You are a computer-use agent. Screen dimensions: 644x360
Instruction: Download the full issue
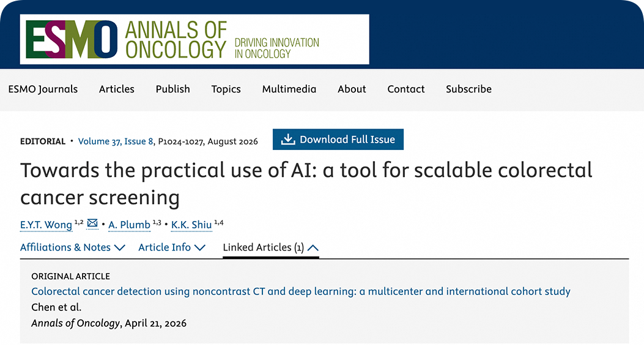click(x=338, y=140)
